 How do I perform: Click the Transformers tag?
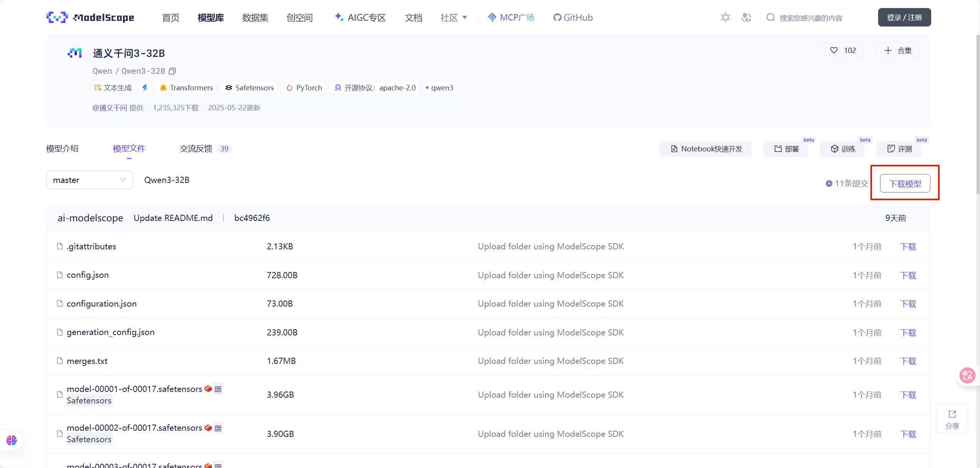[x=186, y=88]
